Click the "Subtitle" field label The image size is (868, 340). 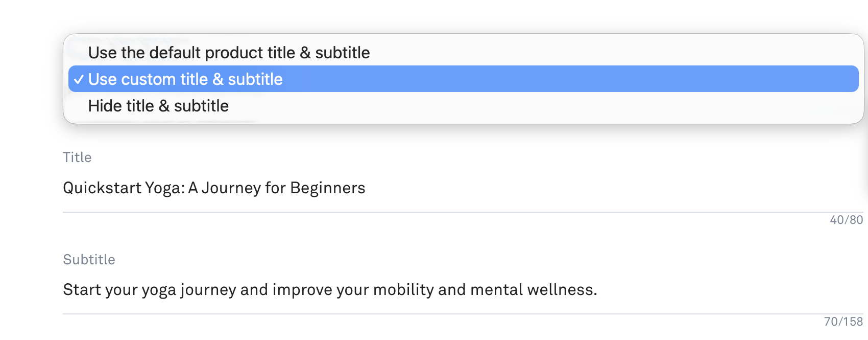click(89, 260)
